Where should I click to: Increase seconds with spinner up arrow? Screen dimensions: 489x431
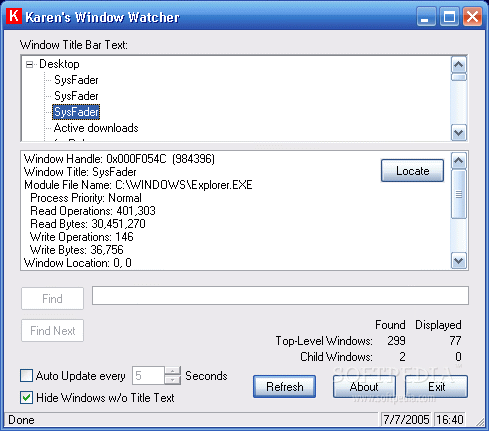173,371
